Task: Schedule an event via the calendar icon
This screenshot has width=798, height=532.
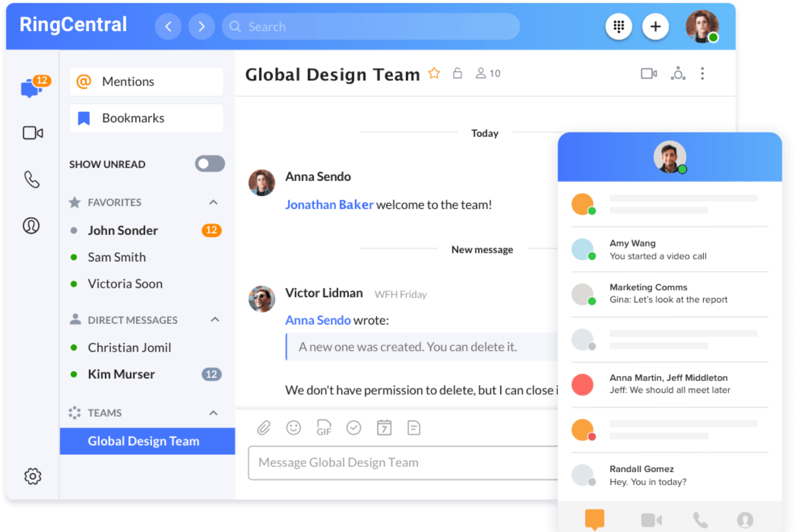Action: pyautogui.click(x=384, y=427)
